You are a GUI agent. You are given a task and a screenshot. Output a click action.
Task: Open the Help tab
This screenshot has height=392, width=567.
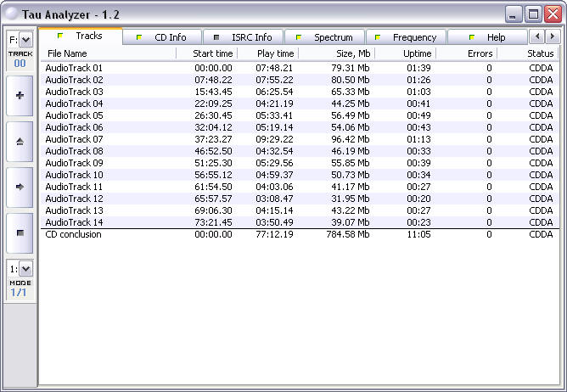pos(487,37)
